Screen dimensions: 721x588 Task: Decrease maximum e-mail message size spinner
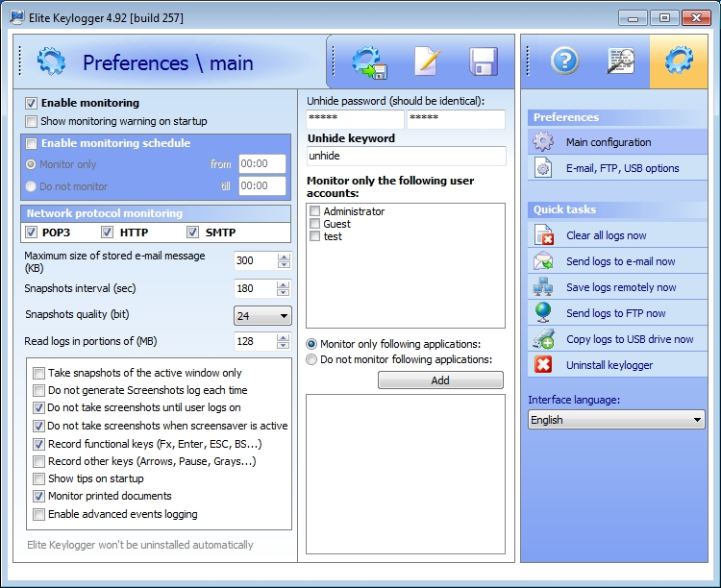[285, 264]
